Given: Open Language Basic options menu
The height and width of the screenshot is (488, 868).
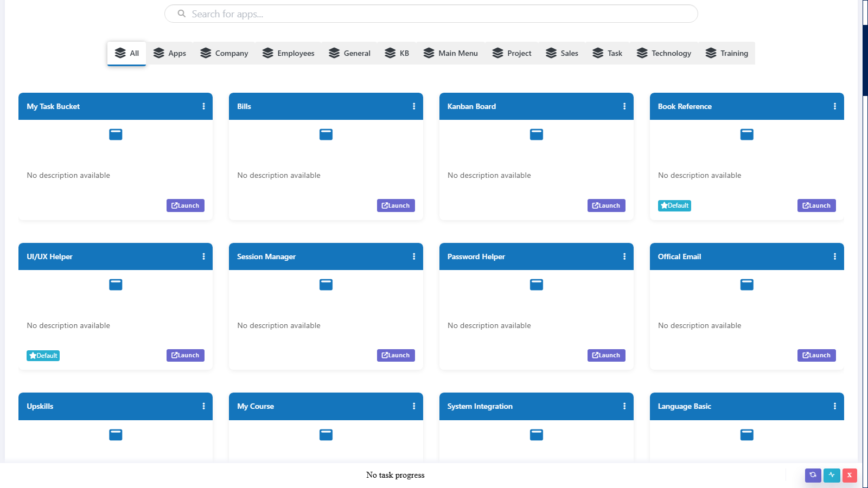Looking at the screenshot, I should [835, 406].
